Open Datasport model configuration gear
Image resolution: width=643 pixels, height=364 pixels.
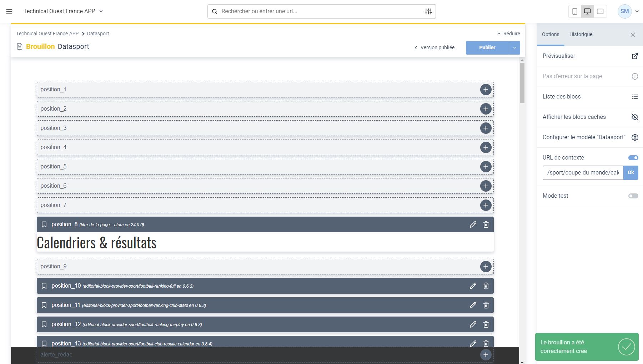pos(634,137)
